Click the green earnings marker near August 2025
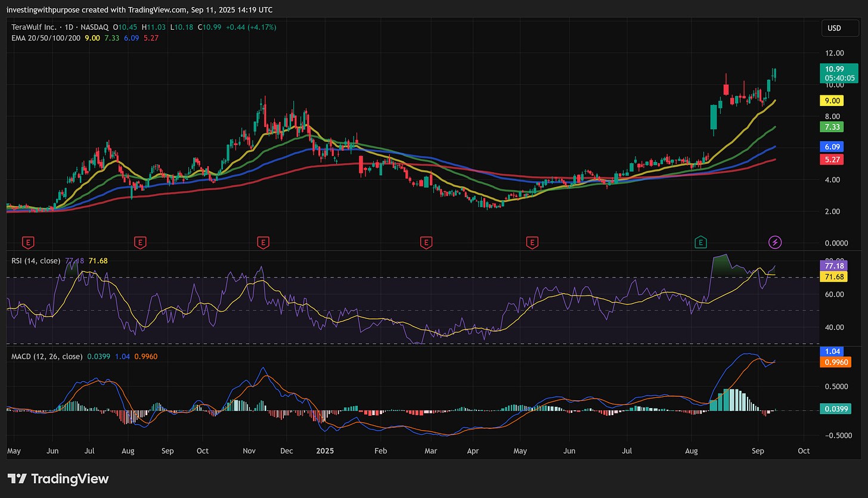This screenshot has width=868, height=498. [x=701, y=242]
